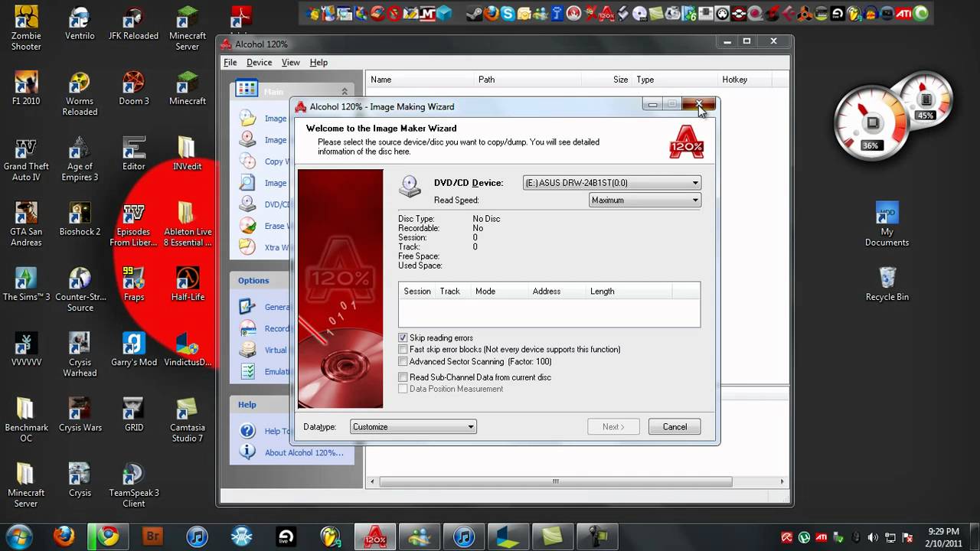Open the Datatype dropdown showing Customize
Viewport: 980px width, 551px height.
[470, 426]
